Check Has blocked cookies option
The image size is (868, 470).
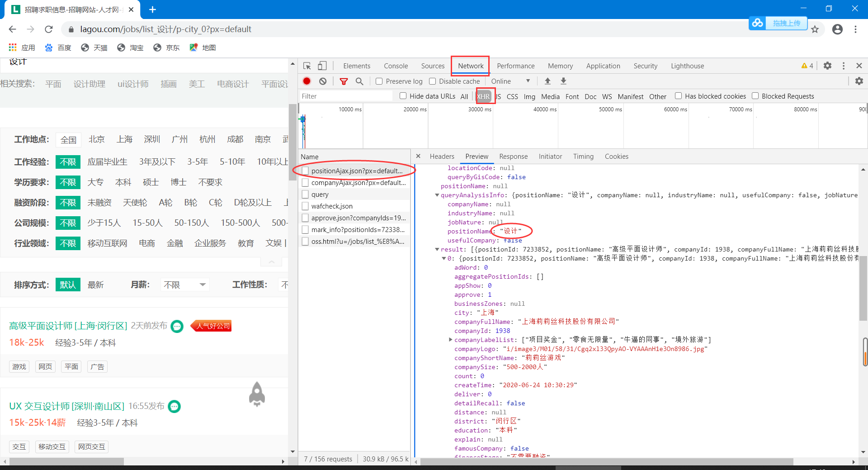pyautogui.click(x=678, y=96)
